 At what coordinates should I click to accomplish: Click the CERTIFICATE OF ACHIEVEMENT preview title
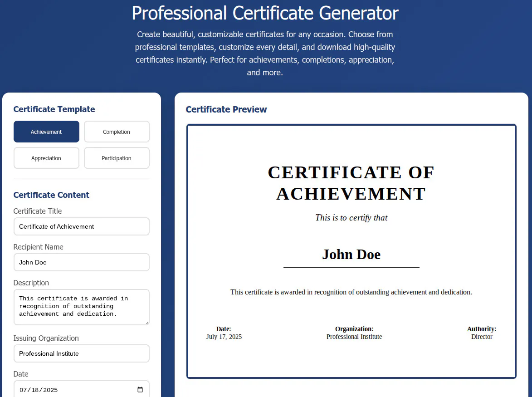click(x=351, y=183)
